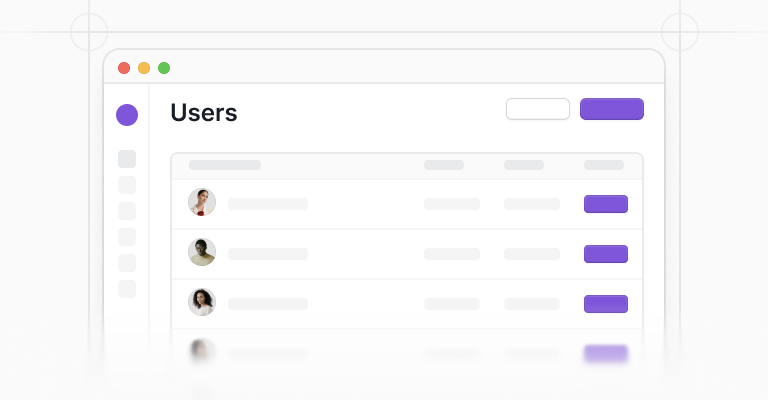Open the fifth sidebar square icon
The width and height of the screenshot is (768, 400).
click(127, 263)
